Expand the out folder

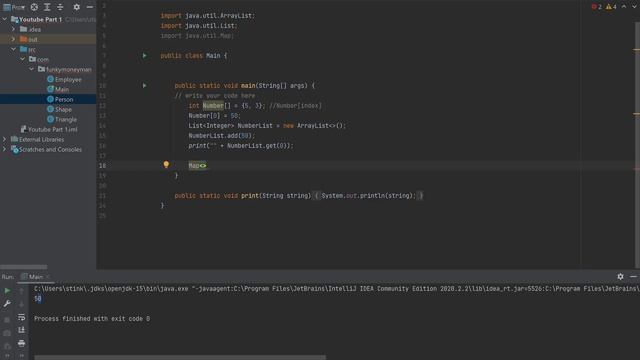pyautogui.click(x=13, y=39)
